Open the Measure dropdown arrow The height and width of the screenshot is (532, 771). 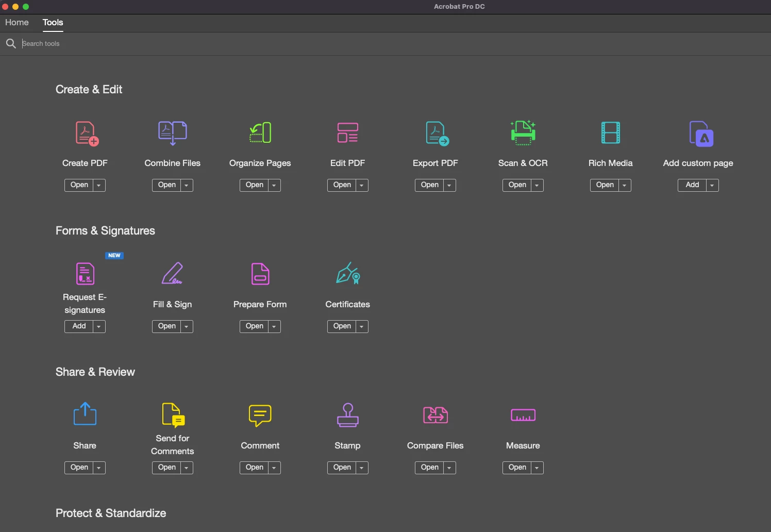coord(537,468)
